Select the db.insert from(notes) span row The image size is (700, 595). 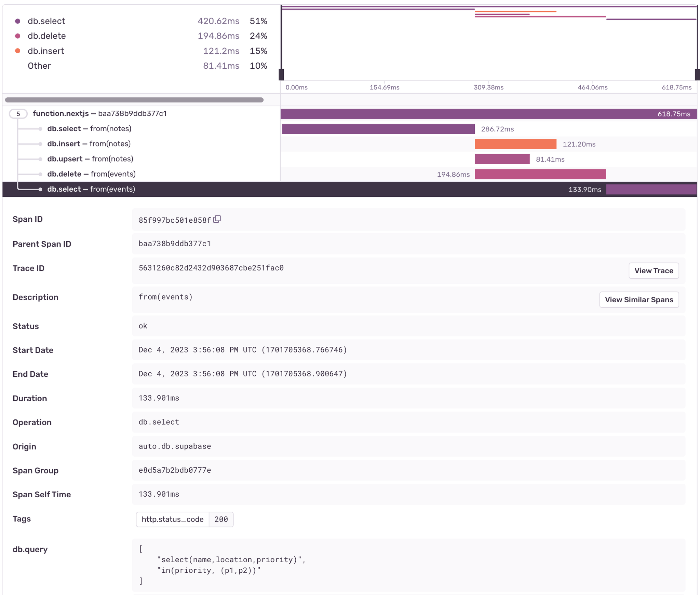coord(89,144)
